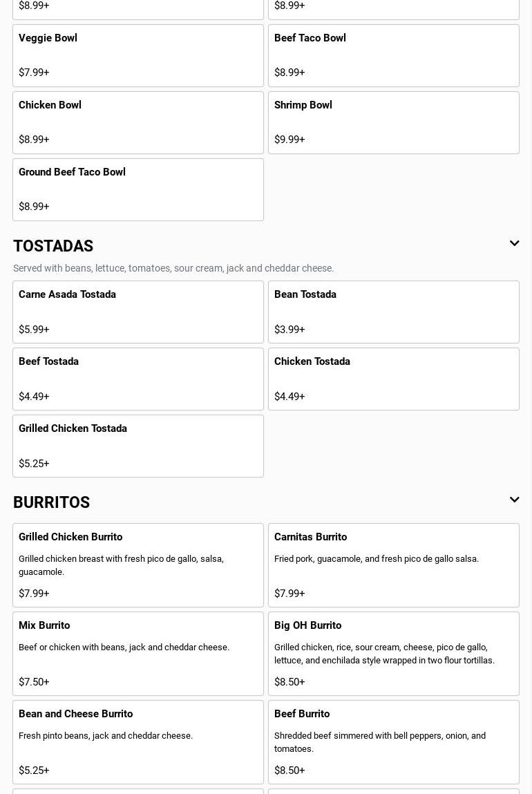This screenshot has width=532, height=794.
Task: Click the TOSTADAS section heading
Action: tap(53, 246)
